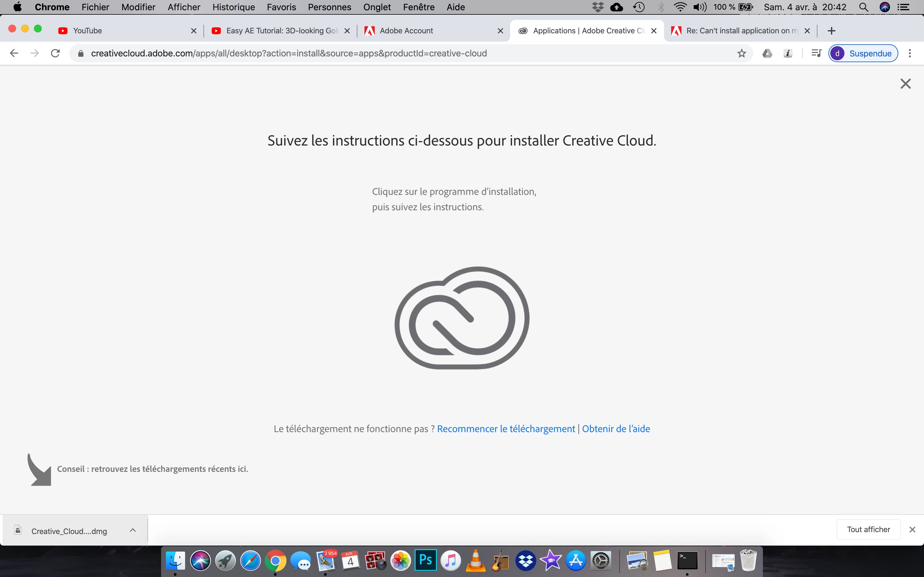Click Obtenir de l'aide link
The image size is (924, 577).
[616, 429]
